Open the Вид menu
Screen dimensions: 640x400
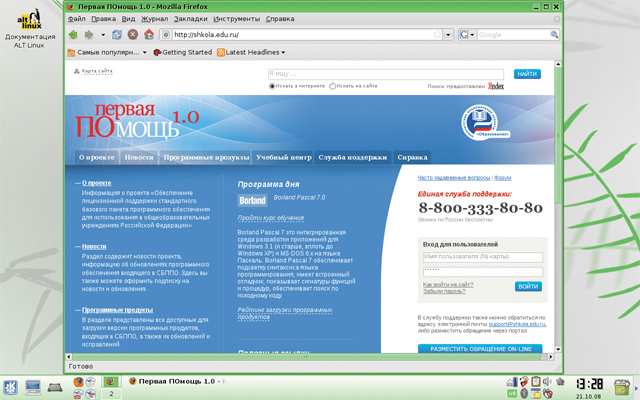pyautogui.click(x=128, y=19)
